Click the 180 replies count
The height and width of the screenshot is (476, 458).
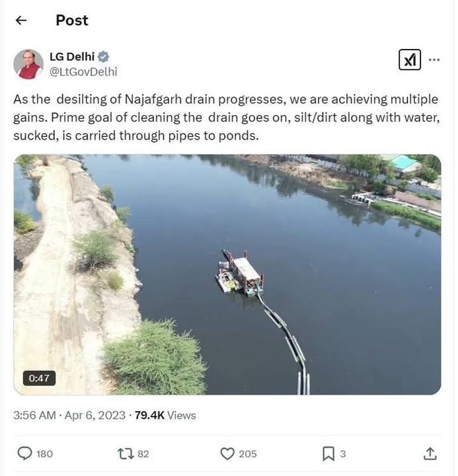tap(44, 454)
